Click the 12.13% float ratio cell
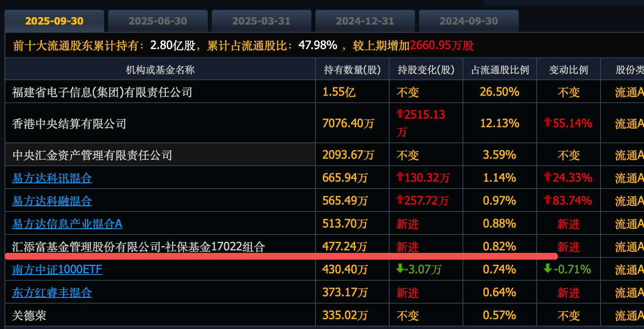Image resolution: width=644 pixels, height=329 pixels. point(500,123)
